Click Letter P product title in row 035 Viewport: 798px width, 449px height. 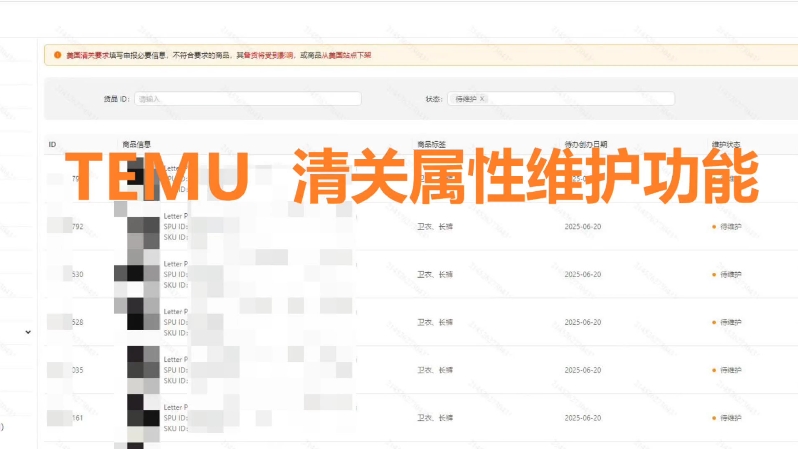tap(176, 359)
